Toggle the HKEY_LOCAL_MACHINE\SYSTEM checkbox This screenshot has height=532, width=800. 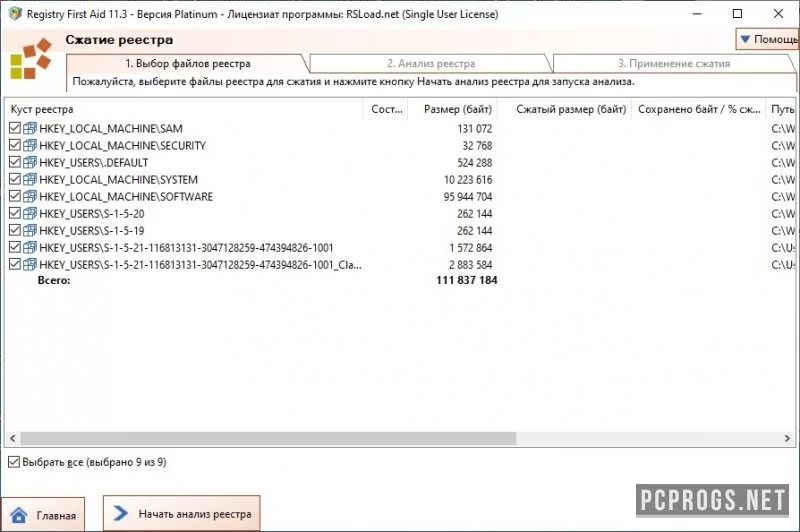[15, 179]
